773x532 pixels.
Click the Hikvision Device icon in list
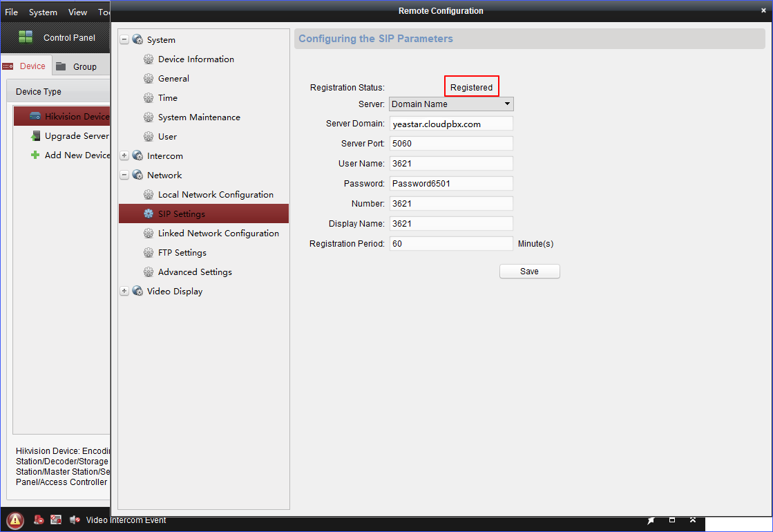pyautogui.click(x=35, y=117)
